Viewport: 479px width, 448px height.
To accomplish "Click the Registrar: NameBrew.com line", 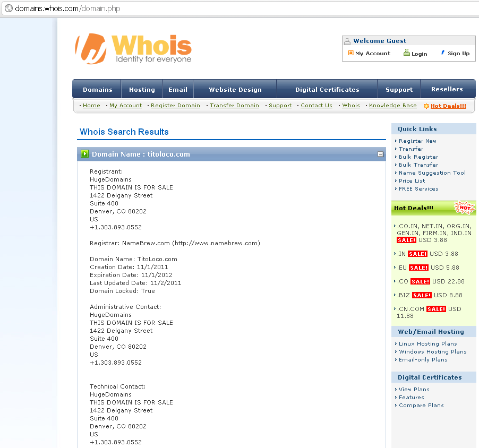I will click(175, 243).
